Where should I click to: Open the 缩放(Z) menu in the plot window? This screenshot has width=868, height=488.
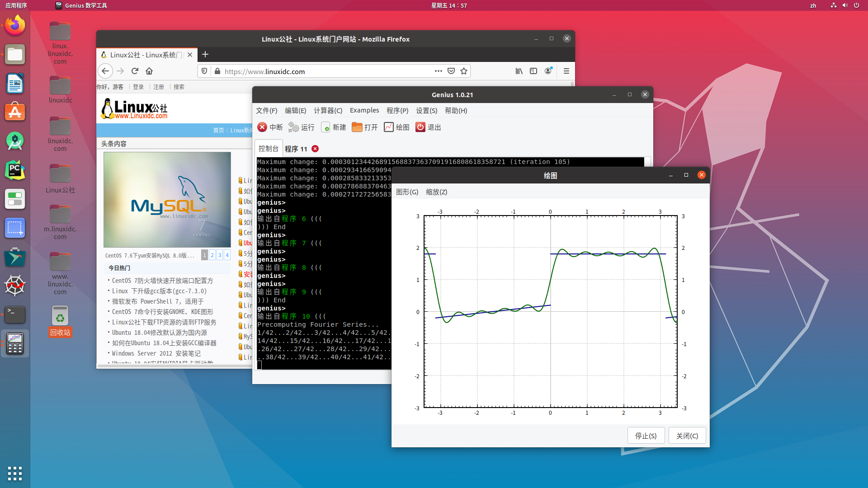tap(435, 192)
